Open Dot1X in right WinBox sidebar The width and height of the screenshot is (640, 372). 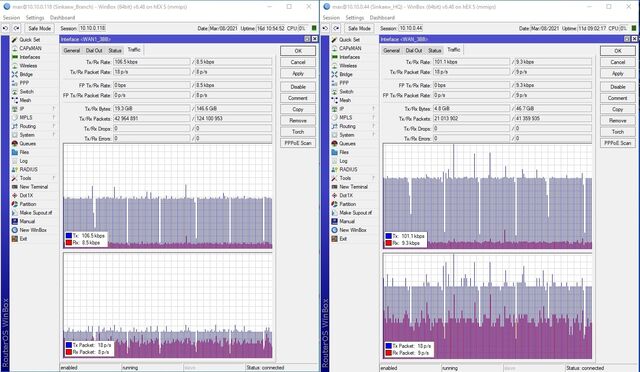(343, 195)
